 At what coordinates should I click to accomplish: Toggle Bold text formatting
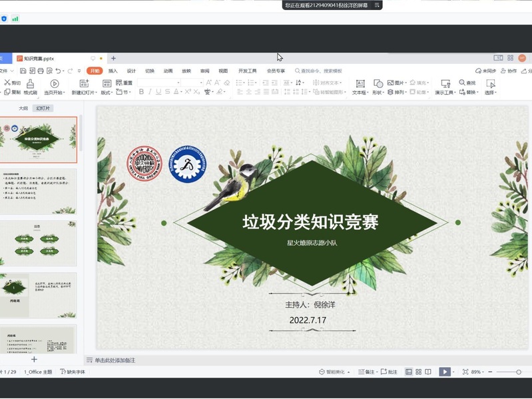point(141,92)
